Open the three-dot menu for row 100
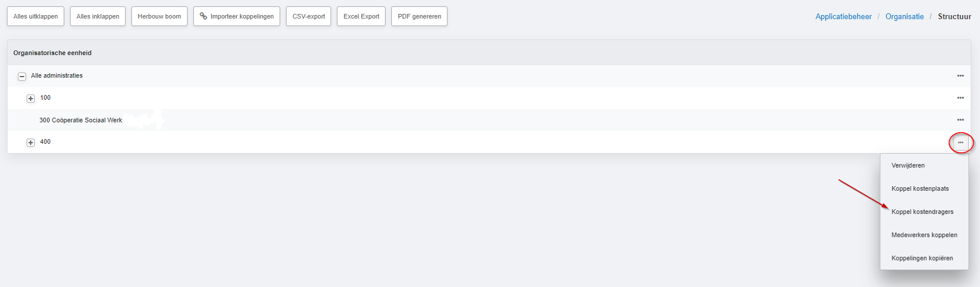980x287 pixels. click(960, 98)
